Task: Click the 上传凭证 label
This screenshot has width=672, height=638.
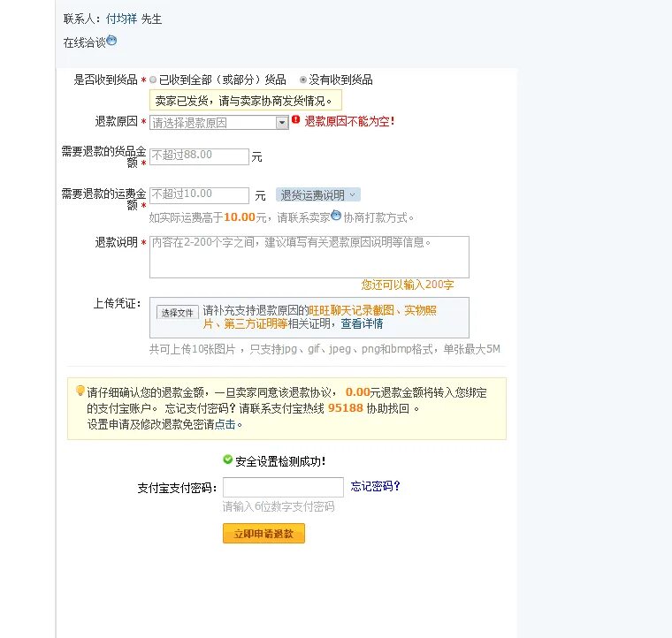Action: point(117,304)
